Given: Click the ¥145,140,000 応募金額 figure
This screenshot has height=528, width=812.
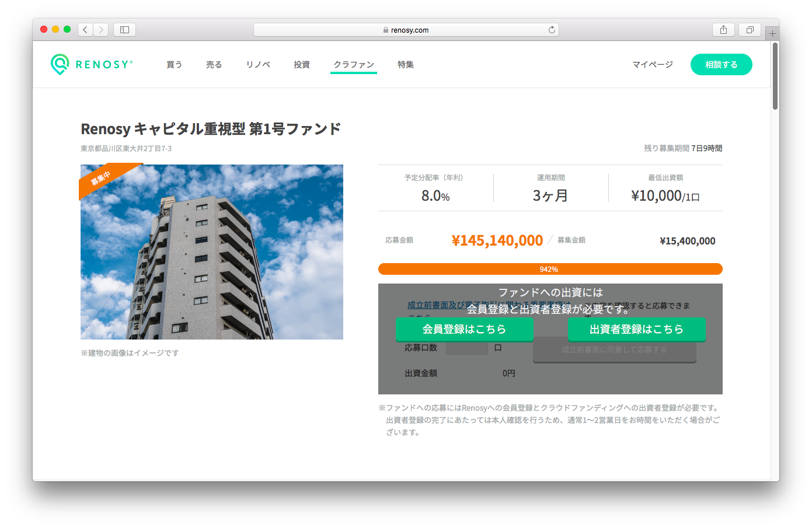Looking at the screenshot, I should [x=497, y=240].
